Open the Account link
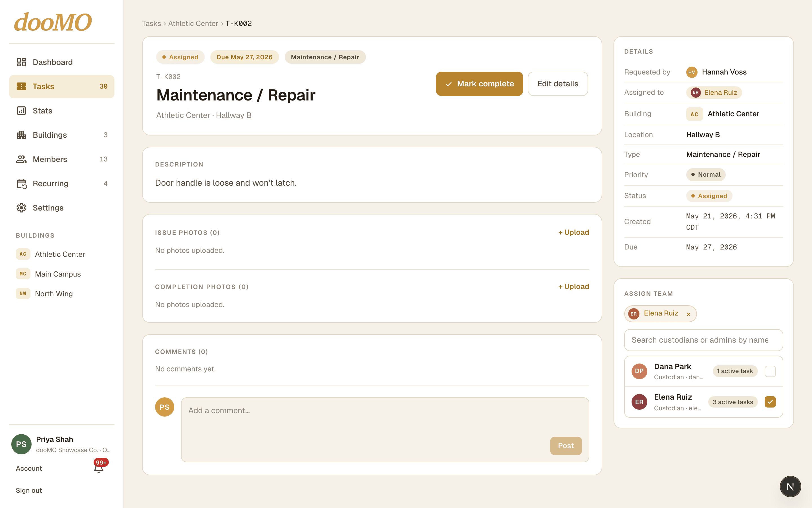This screenshot has width=812, height=508. click(29, 468)
